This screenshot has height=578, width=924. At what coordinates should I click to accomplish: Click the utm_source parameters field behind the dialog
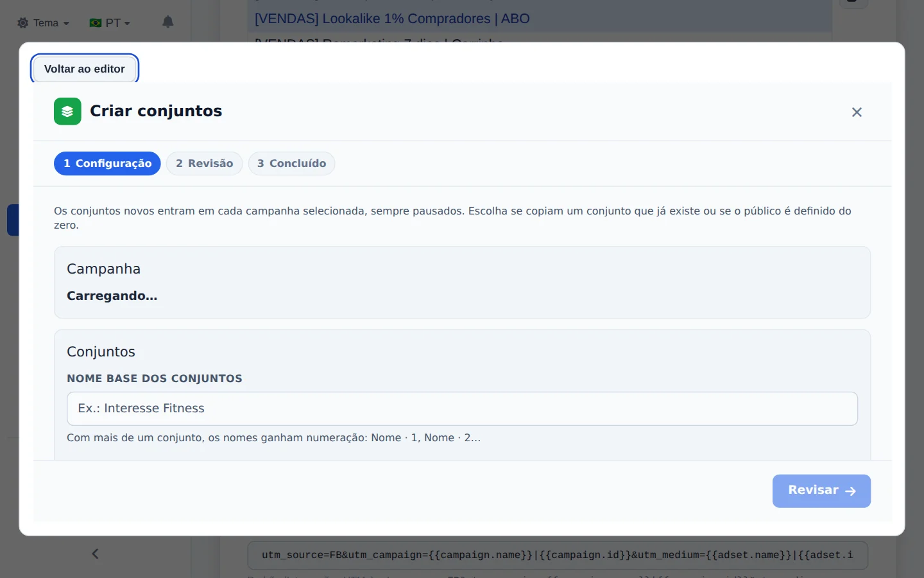[x=558, y=556]
